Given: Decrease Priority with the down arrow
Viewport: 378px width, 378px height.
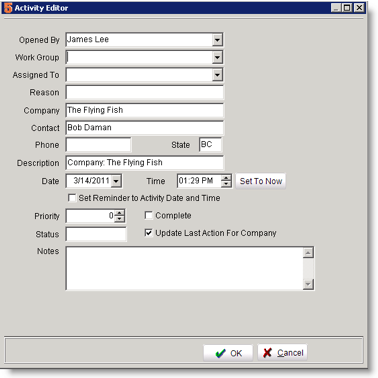Looking at the screenshot, I should (x=120, y=219).
